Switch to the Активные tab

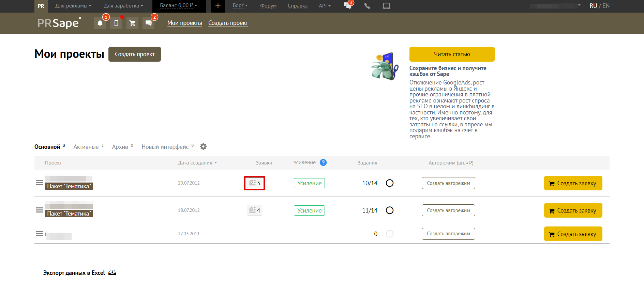86,147
